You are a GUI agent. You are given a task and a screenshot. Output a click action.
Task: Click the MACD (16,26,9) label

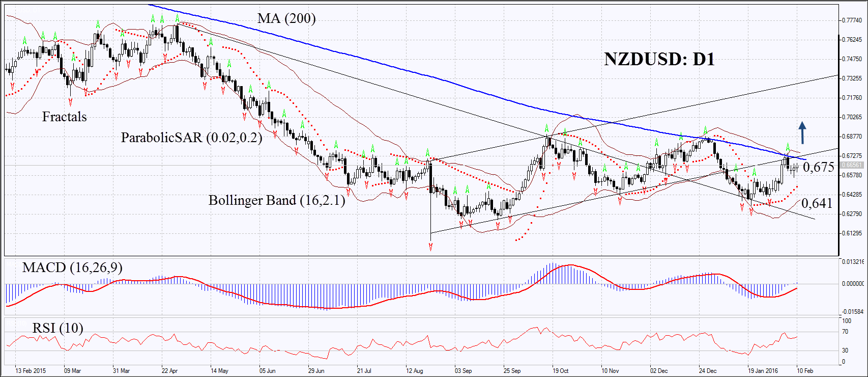[x=72, y=268]
